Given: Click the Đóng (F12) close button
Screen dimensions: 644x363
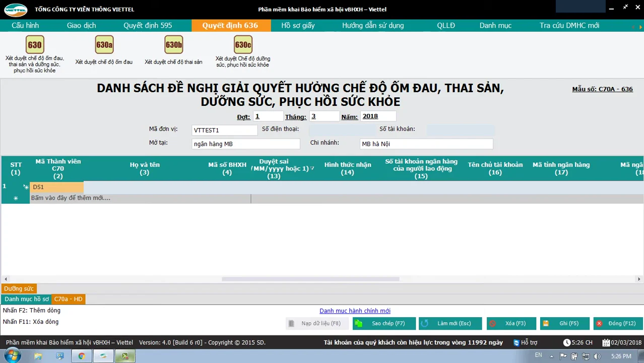Looking at the screenshot, I should point(618,323).
